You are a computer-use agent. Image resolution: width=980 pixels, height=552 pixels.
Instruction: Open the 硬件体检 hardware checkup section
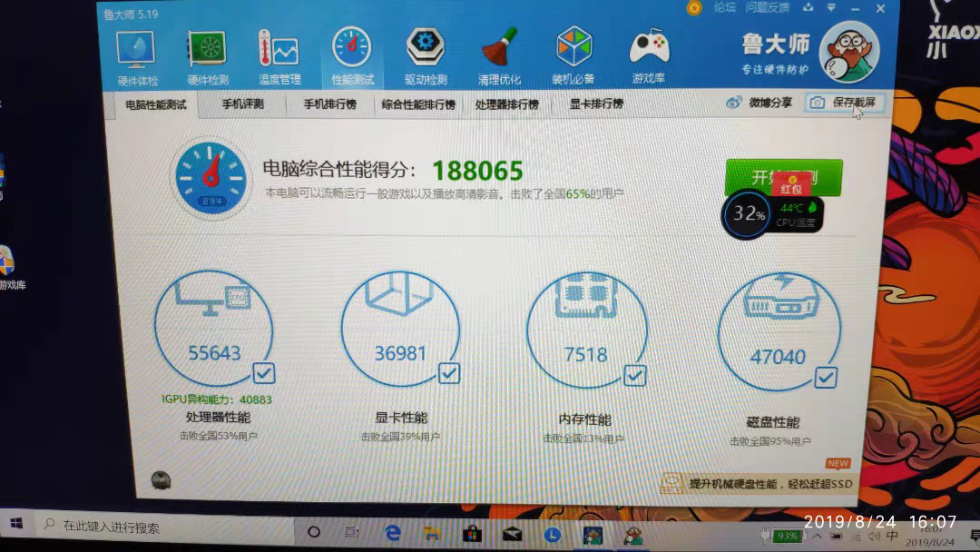pos(136,58)
